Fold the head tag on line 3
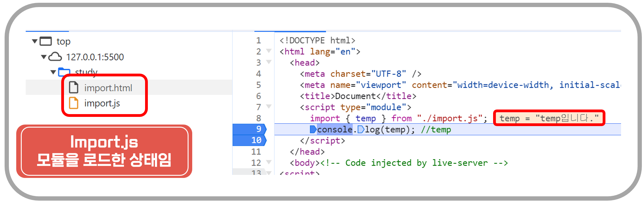The width and height of the screenshot is (644, 204). point(269,62)
